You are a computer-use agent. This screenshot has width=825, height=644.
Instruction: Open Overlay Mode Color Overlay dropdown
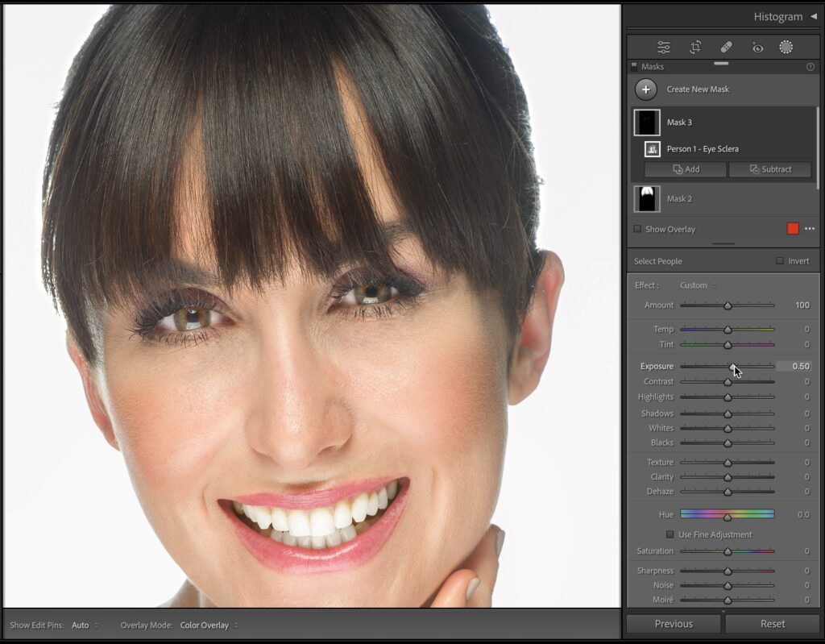tap(208, 625)
